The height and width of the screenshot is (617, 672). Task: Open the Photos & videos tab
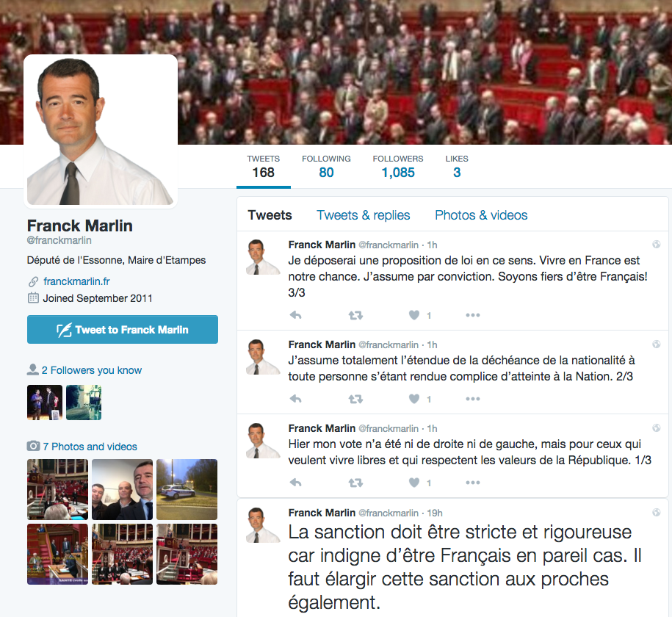[481, 214]
